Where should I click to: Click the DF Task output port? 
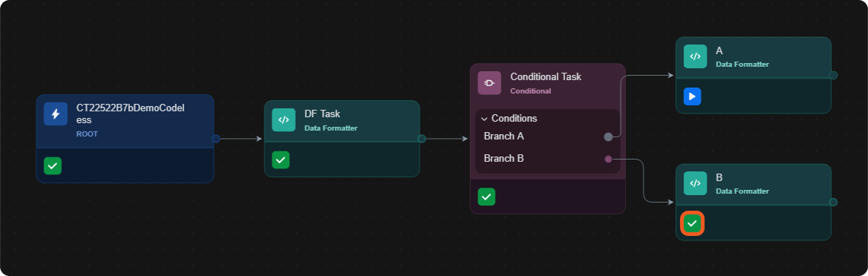click(x=422, y=139)
